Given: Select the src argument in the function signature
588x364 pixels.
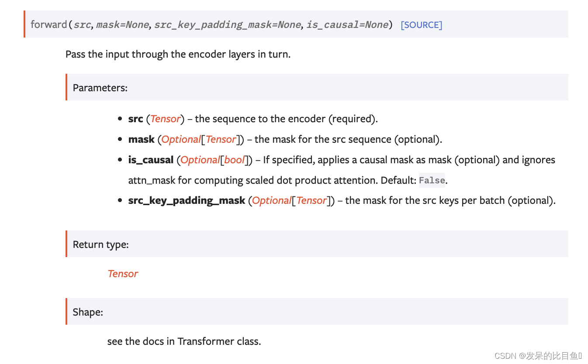Looking at the screenshot, I should click(x=82, y=25).
